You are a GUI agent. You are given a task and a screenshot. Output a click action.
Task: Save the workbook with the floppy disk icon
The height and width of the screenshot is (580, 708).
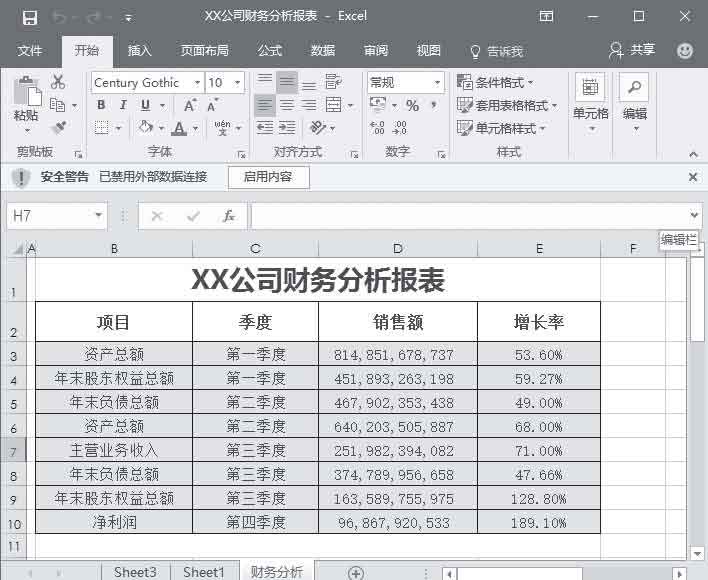point(30,18)
